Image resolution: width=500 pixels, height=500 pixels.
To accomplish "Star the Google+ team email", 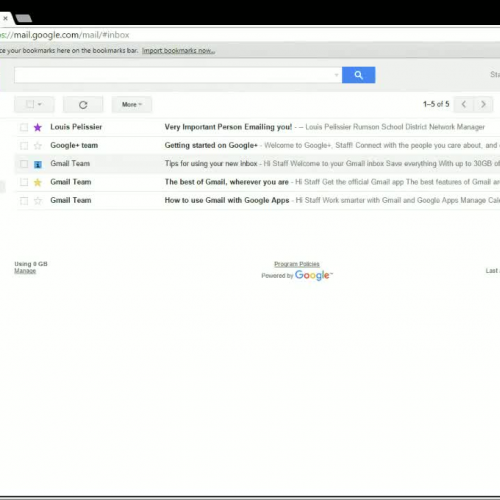I will [x=38, y=146].
